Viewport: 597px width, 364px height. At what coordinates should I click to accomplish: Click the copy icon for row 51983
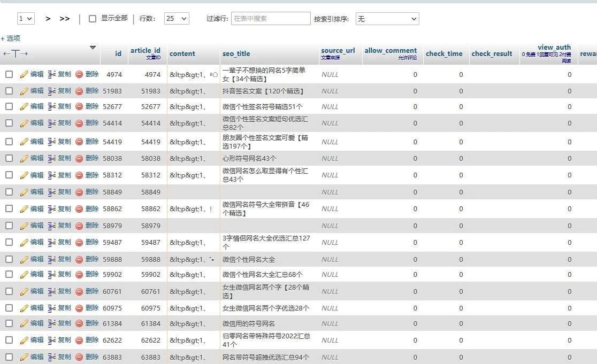(52, 91)
